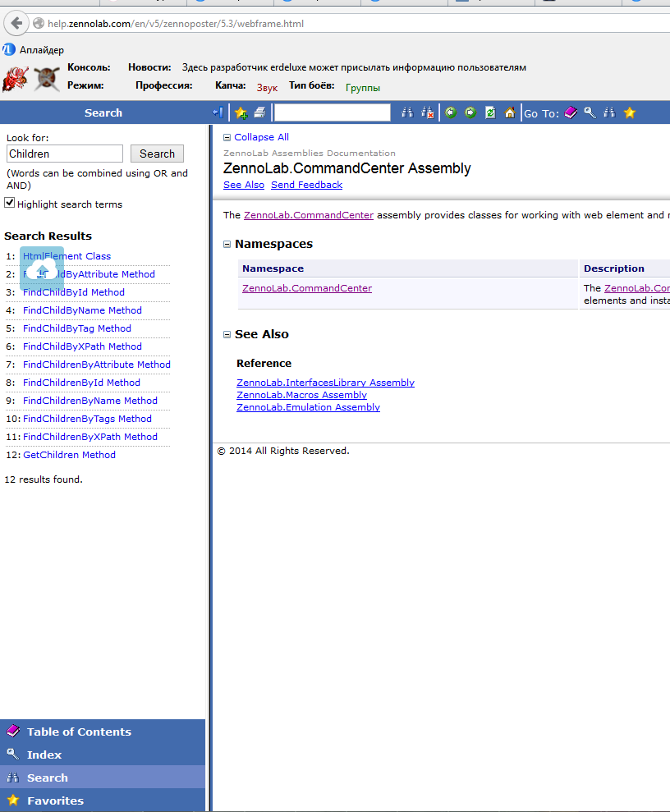Open search via binoculars icon after Go To
Screen dimensions: 670x812
pos(609,112)
